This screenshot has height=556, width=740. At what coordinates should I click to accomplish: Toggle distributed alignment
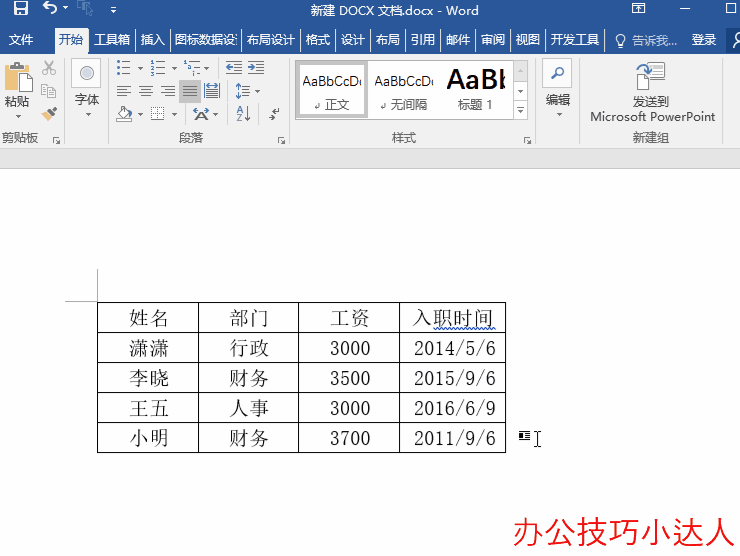(212, 91)
